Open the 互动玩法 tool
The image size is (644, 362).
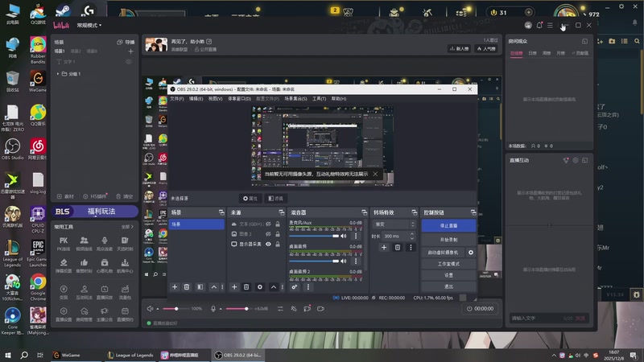pyautogui.click(x=85, y=292)
